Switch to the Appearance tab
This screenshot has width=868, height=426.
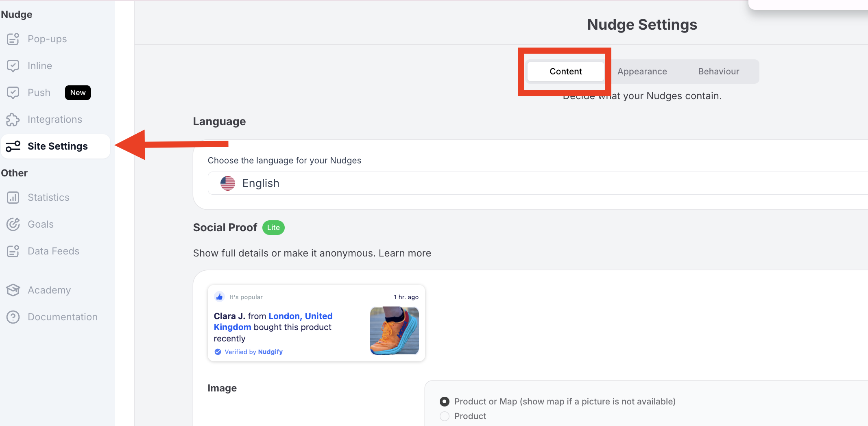(x=642, y=72)
